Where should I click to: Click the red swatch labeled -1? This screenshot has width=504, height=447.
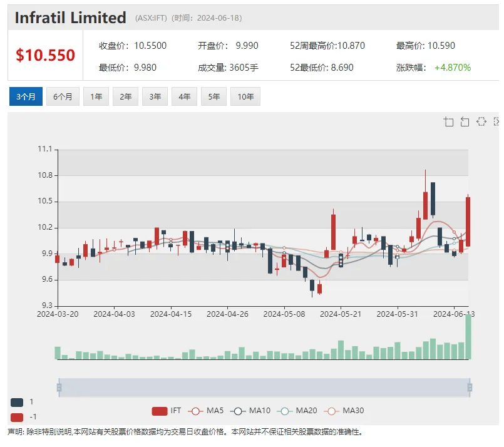(17, 417)
